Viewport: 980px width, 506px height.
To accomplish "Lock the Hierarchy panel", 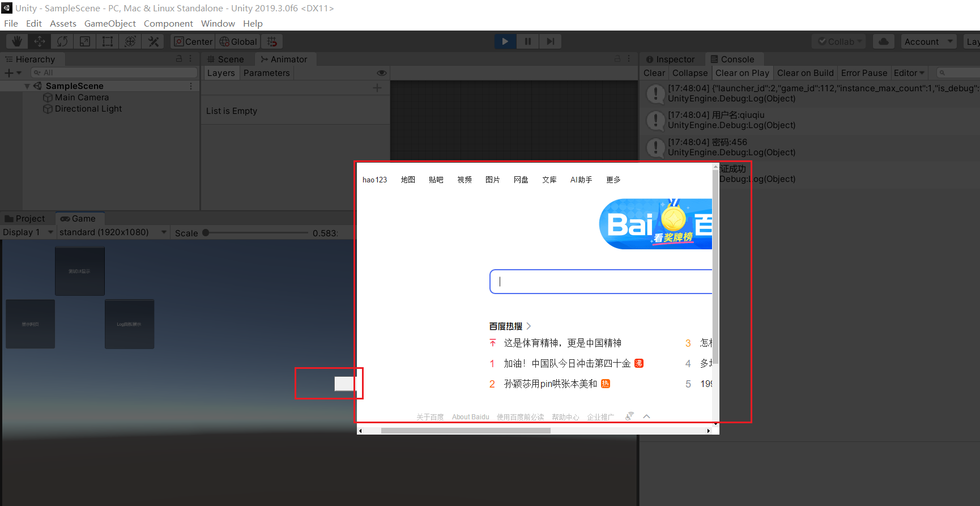I will tap(179, 59).
